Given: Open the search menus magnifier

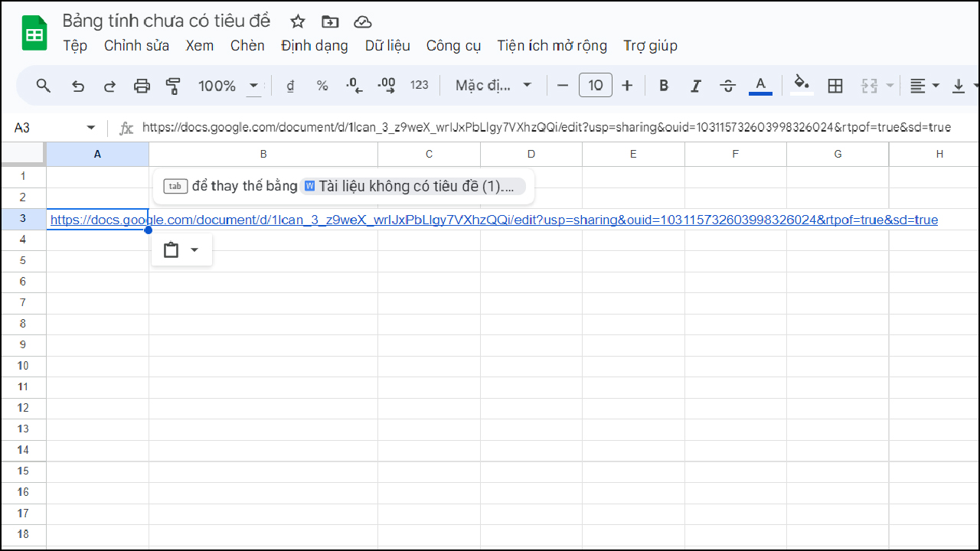Looking at the screenshot, I should pyautogui.click(x=44, y=86).
